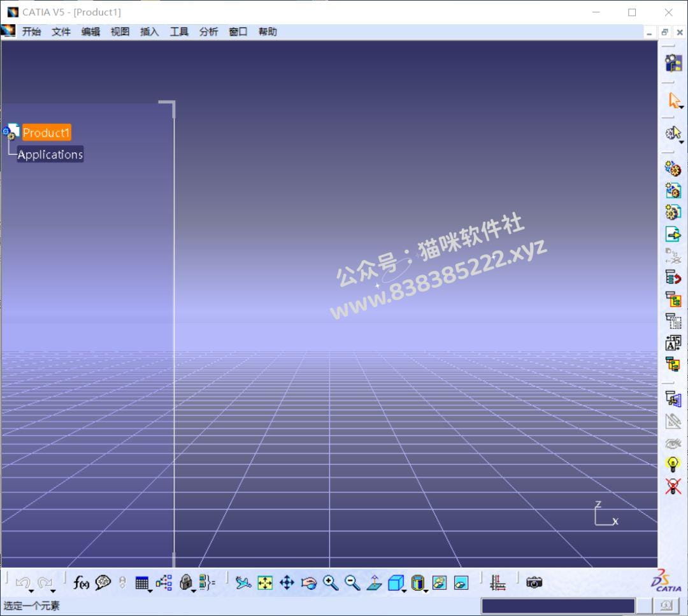Viewport: 688px width, 616px height.
Task: Insert a new Part icon
Action: [673, 212]
